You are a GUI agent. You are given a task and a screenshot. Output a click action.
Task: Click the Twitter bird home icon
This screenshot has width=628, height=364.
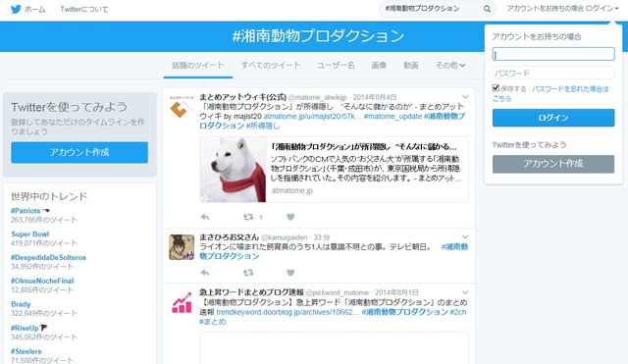(16, 9)
